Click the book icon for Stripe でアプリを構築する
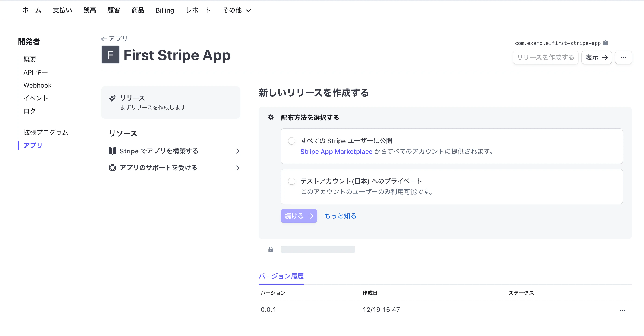This screenshot has height=336, width=644. [x=112, y=151]
